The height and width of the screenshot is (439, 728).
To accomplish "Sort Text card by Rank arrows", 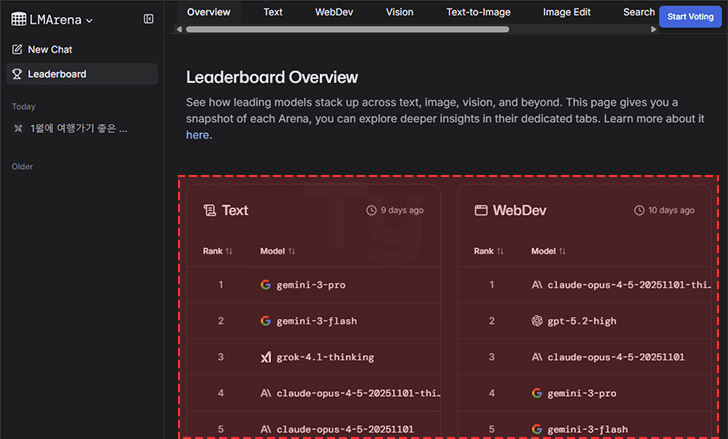I will (228, 251).
